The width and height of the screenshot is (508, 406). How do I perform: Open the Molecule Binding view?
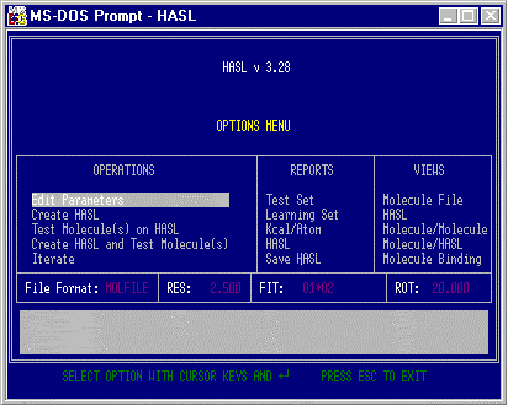(432, 259)
